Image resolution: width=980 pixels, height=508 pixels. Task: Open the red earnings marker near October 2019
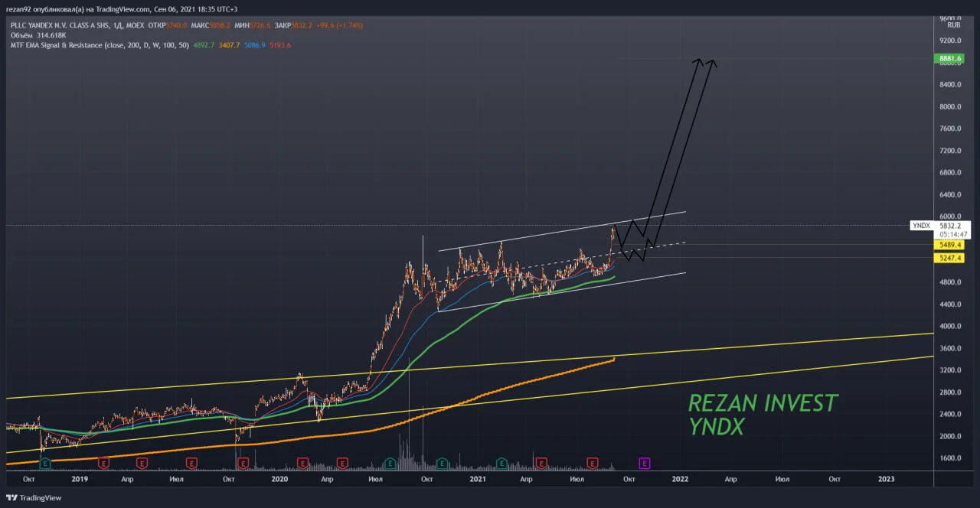coord(243,463)
